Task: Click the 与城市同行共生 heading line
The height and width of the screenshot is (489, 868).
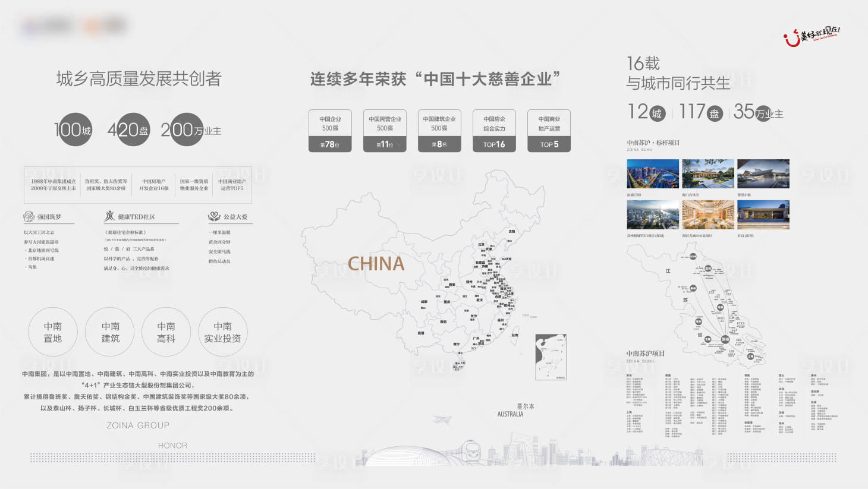Action: coord(678,83)
